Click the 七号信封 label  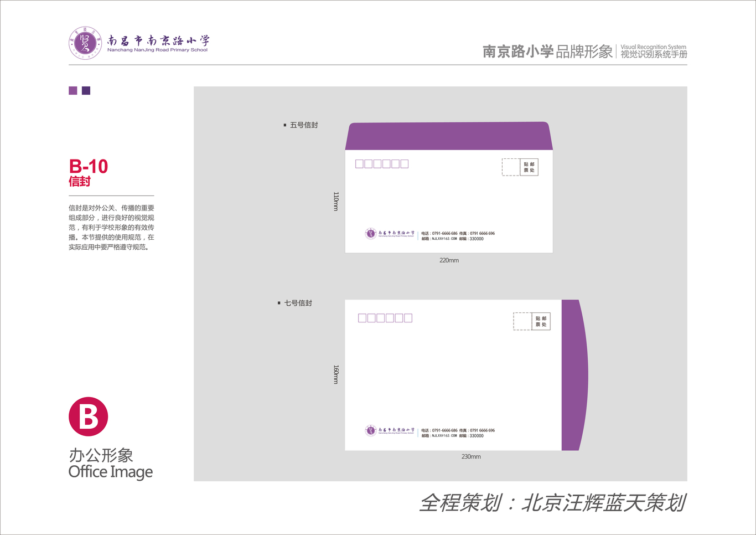(x=298, y=303)
